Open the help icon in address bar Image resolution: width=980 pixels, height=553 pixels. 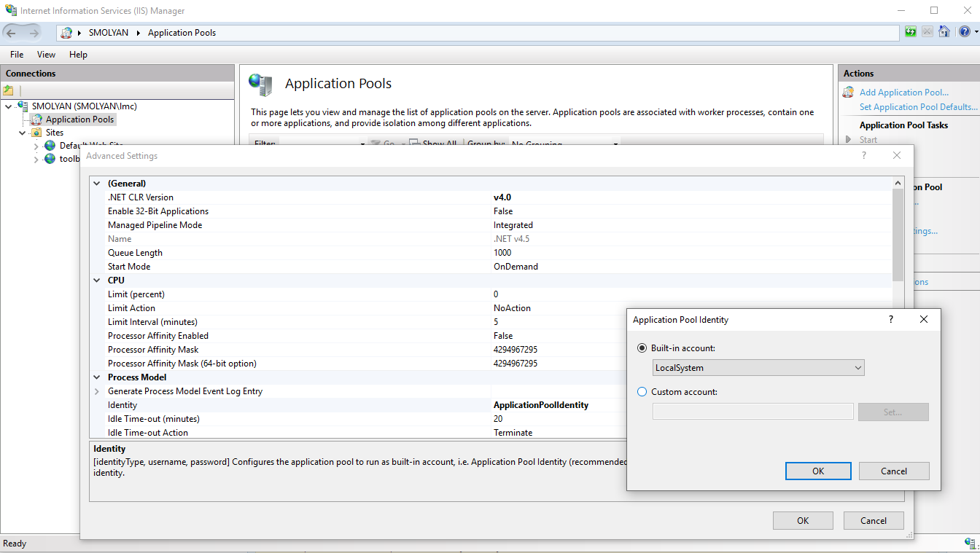964,32
